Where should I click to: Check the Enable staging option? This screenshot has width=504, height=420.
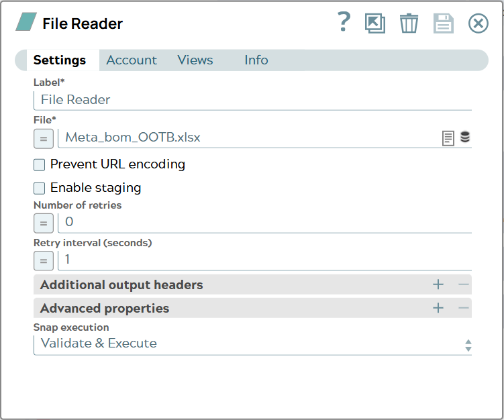[39, 189]
